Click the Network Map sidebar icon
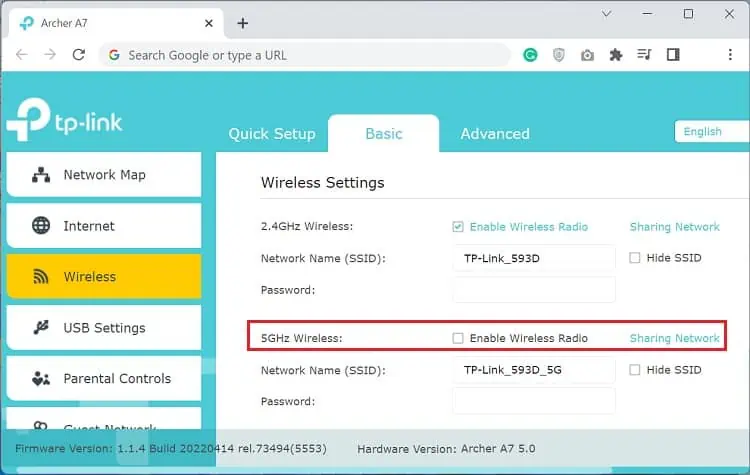The width and height of the screenshot is (750, 475). 41,175
